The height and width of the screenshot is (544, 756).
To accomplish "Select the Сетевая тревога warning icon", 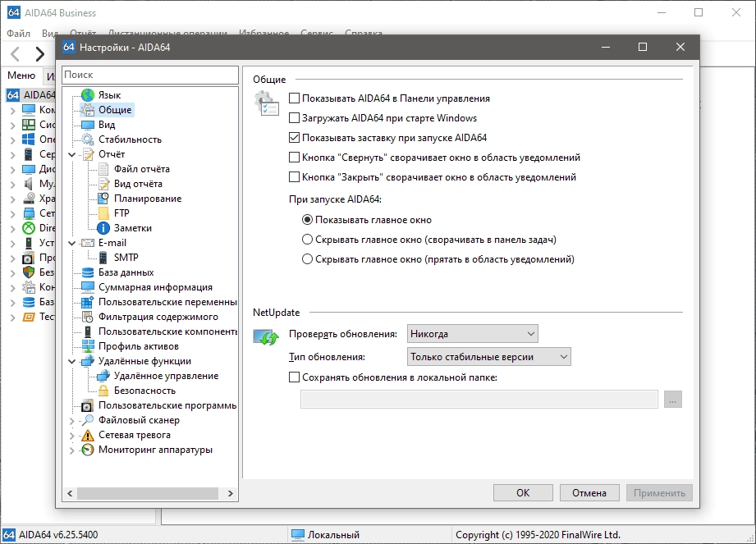I will [x=88, y=435].
